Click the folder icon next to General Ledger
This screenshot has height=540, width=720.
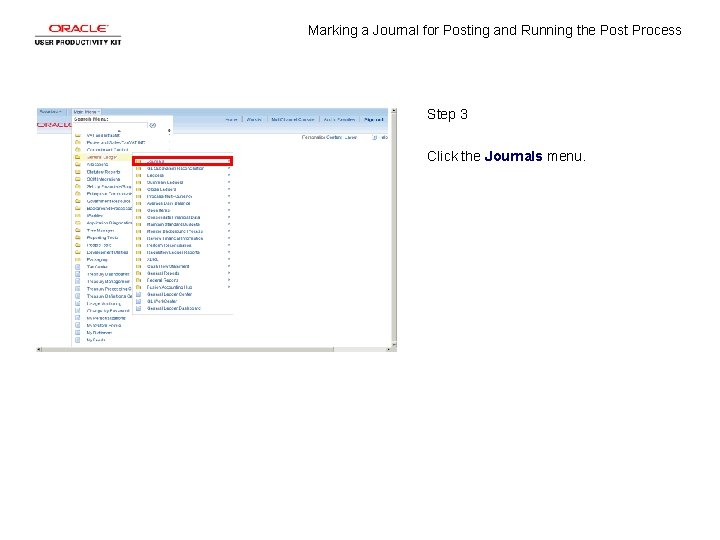(78, 157)
